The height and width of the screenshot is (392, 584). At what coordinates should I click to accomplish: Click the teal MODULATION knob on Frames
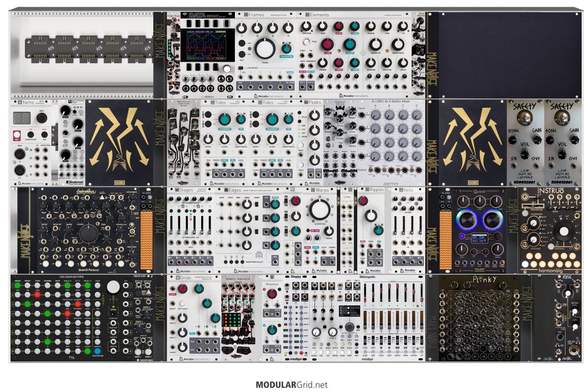coord(286,48)
